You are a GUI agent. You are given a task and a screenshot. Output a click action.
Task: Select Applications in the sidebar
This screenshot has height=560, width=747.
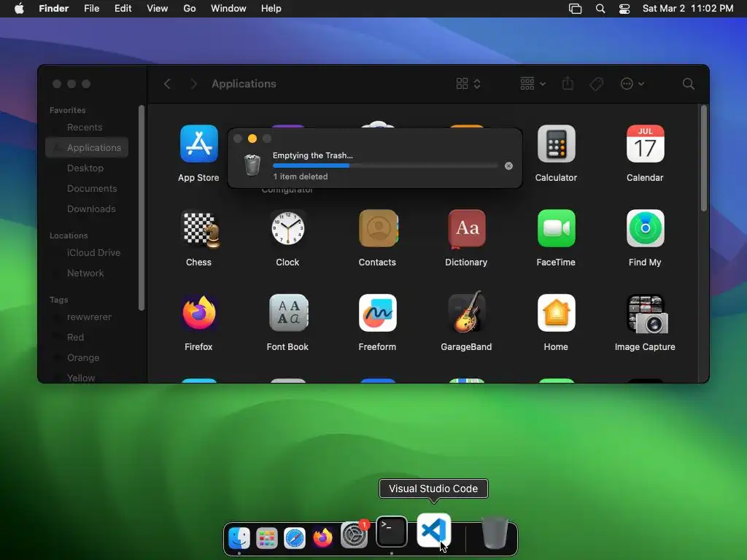click(87, 147)
